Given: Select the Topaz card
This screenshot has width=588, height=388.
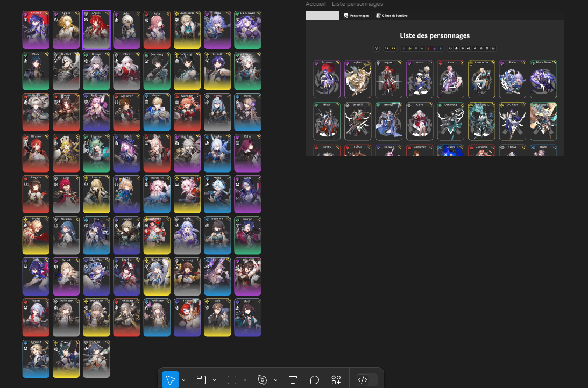Looking at the screenshot, I should pos(36,318).
